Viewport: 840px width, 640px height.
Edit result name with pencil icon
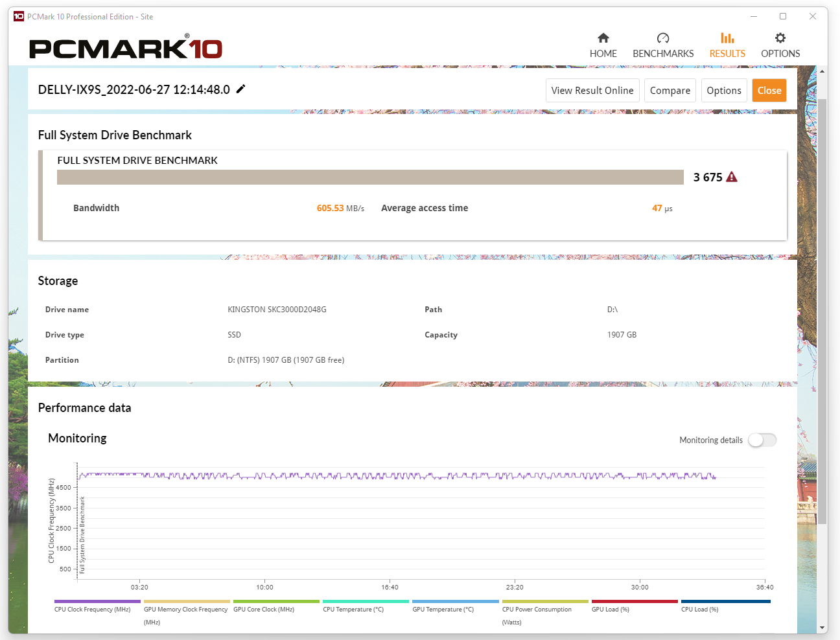(240, 89)
